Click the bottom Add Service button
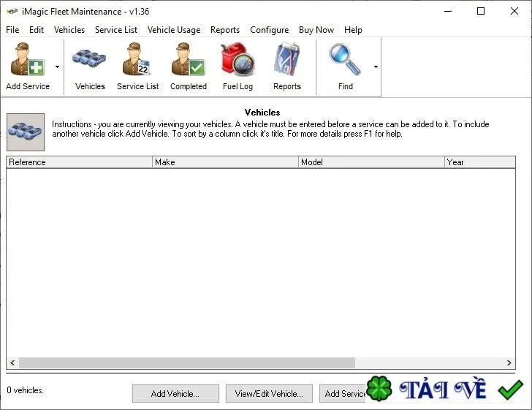 click(x=343, y=393)
